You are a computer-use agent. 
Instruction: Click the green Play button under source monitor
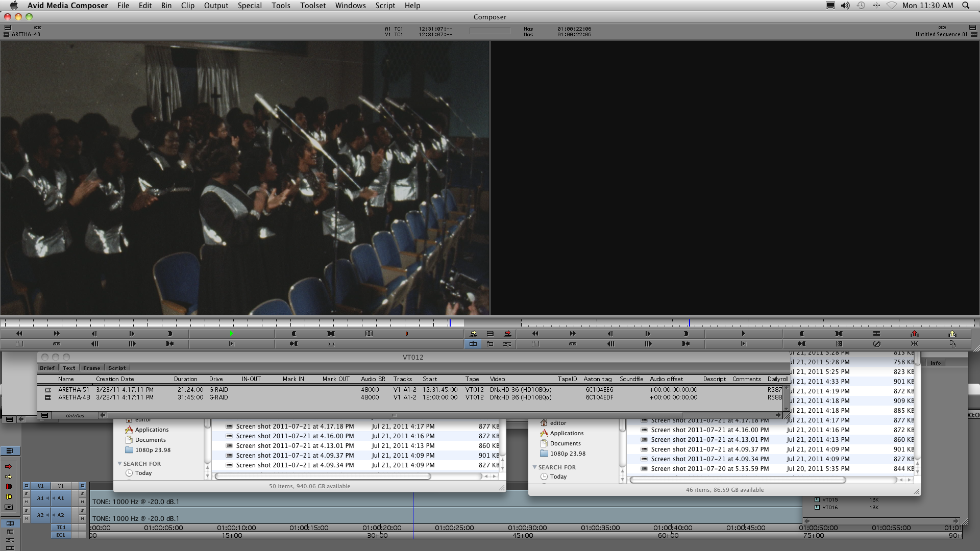click(x=231, y=334)
